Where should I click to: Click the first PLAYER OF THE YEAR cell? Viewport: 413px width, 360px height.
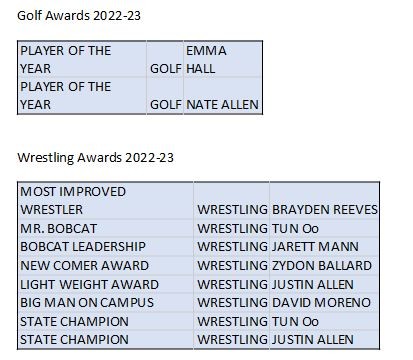(82, 59)
